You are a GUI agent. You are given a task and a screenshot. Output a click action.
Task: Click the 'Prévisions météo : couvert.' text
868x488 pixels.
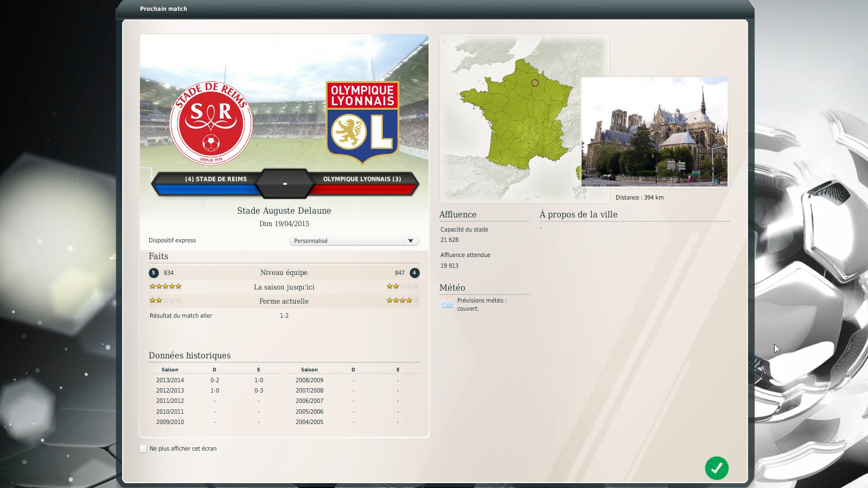point(482,304)
